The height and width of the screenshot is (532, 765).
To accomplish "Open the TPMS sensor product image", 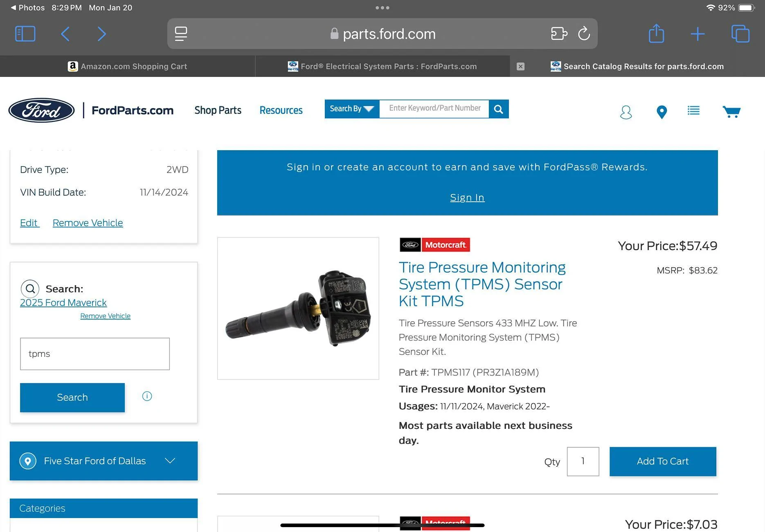I will (x=298, y=308).
